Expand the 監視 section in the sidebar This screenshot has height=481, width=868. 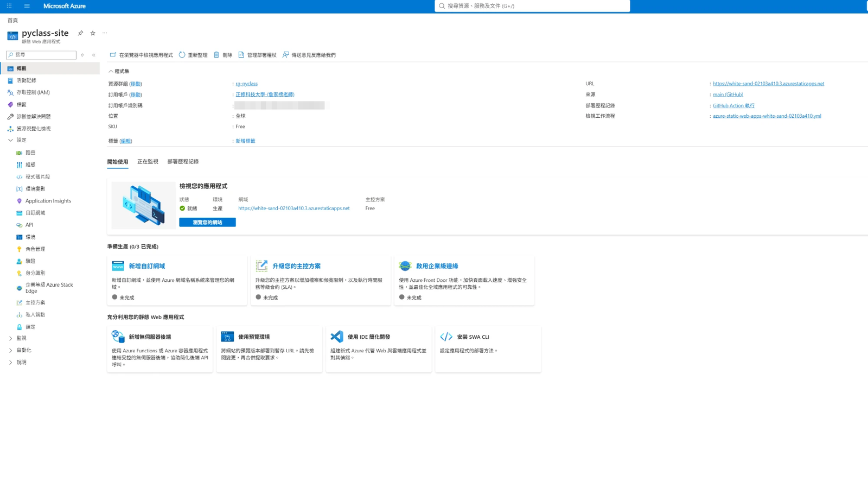point(10,338)
